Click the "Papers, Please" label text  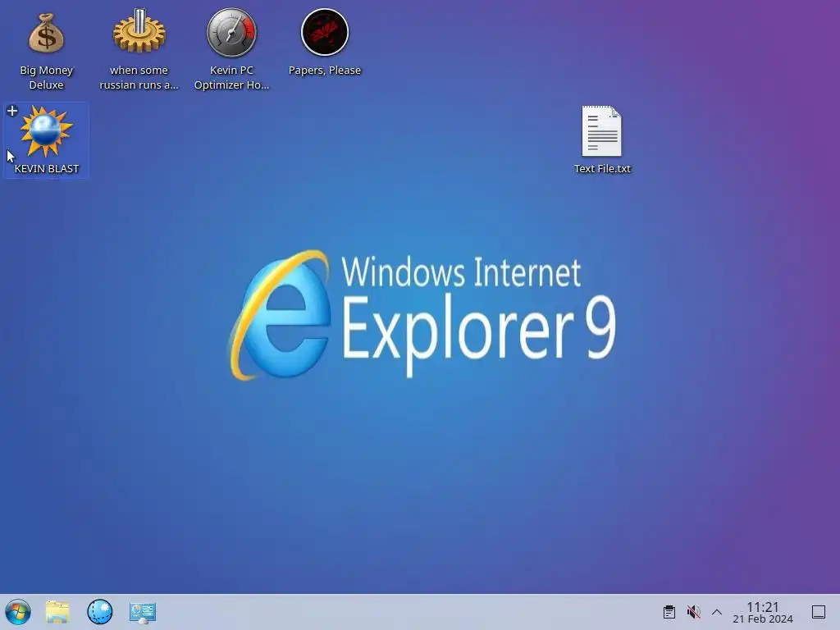(x=325, y=71)
